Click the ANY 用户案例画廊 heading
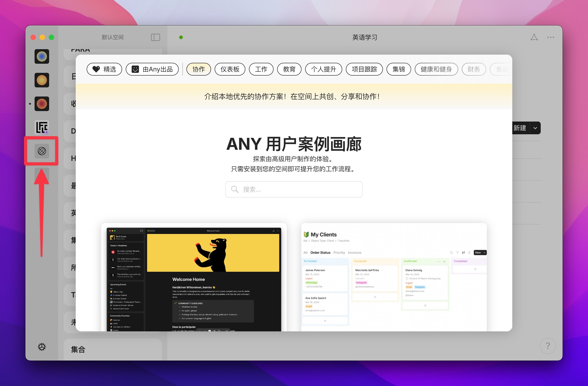Image resolution: width=588 pixels, height=386 pixels. pyautogui.click(x=294, y=144)
